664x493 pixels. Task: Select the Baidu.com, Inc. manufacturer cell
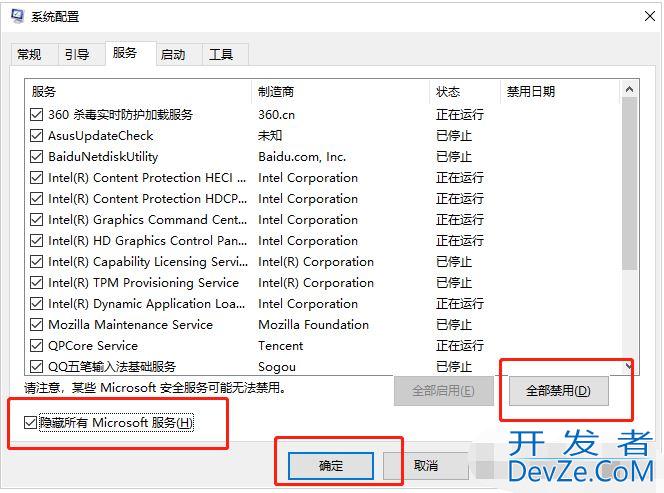pyautogui.click(x=302, y=157)
